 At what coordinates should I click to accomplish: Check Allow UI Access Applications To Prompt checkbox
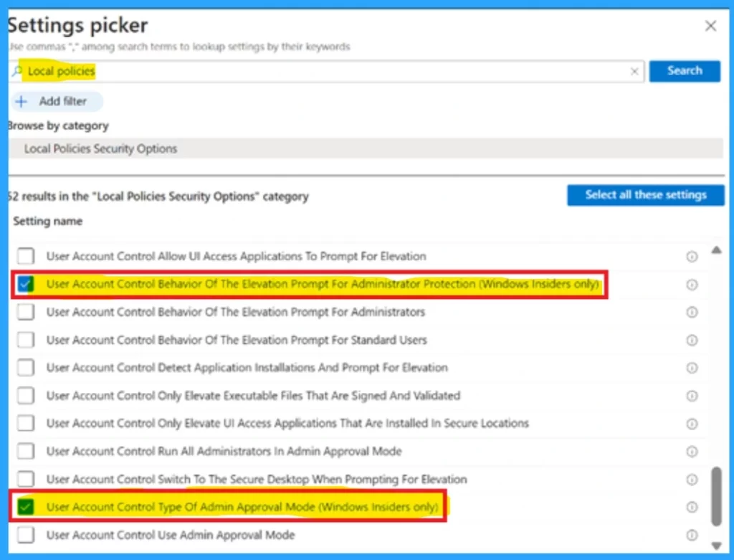tap(26, 256)
